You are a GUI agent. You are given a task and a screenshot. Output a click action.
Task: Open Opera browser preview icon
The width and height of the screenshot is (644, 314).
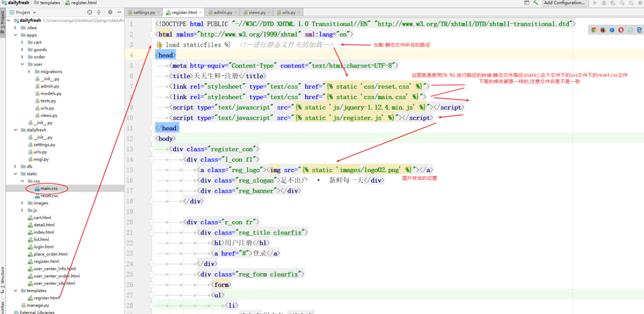(621, 30)
